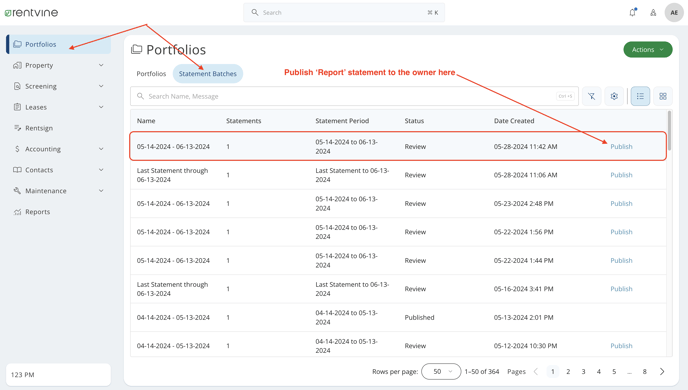Go to previous page arrow
Viewport: 688px width, 390px height.
click(536, 372)
